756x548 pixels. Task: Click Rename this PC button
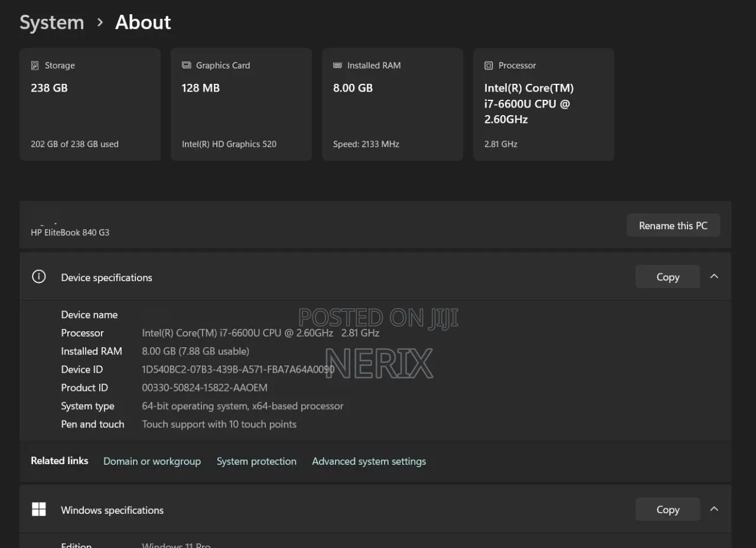(x=673, y=226)
